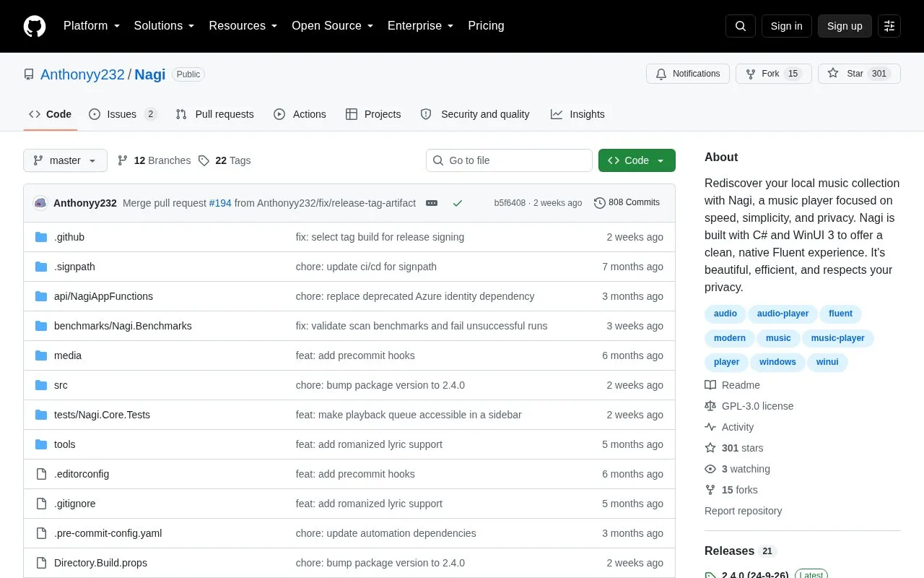Expand the Enterprise menu
The image size is (924, 578).
pos(421,26)
